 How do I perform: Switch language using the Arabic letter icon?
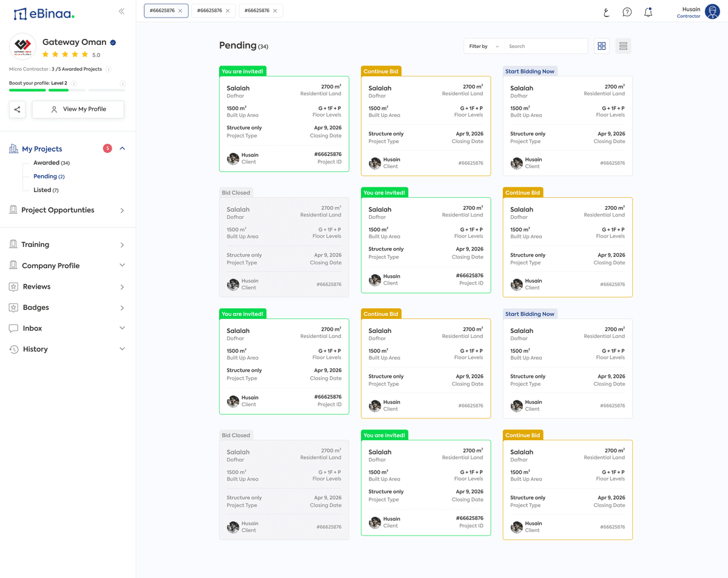click(x=606, y=12)
